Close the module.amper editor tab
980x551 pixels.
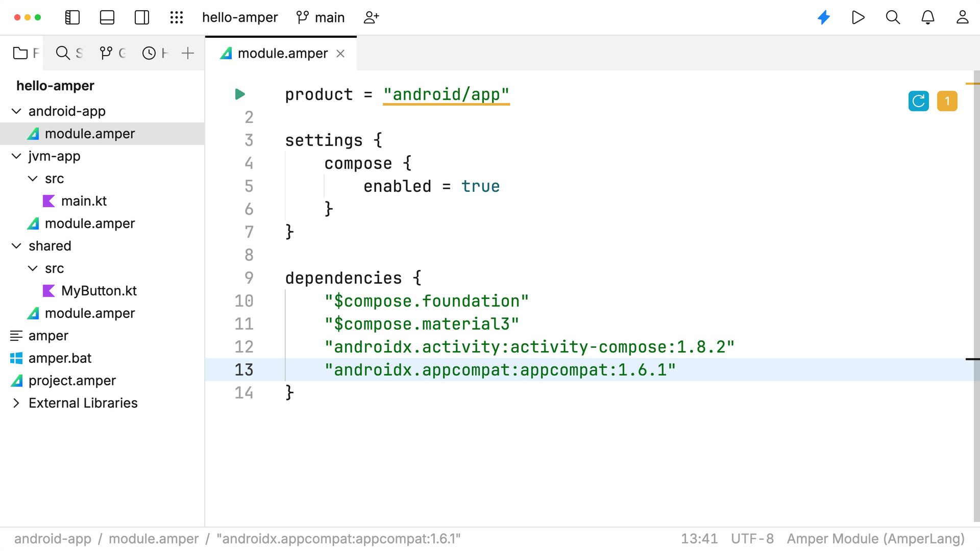(x=340, y=54)
